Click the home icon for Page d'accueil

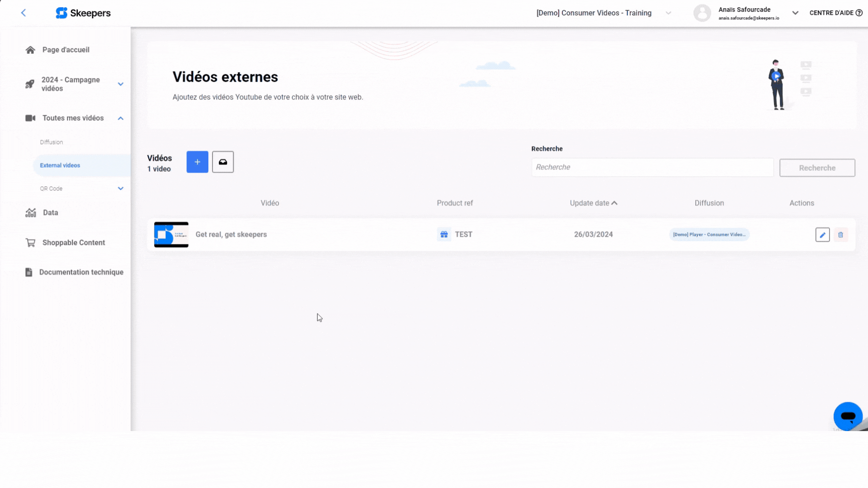(30, 50)
